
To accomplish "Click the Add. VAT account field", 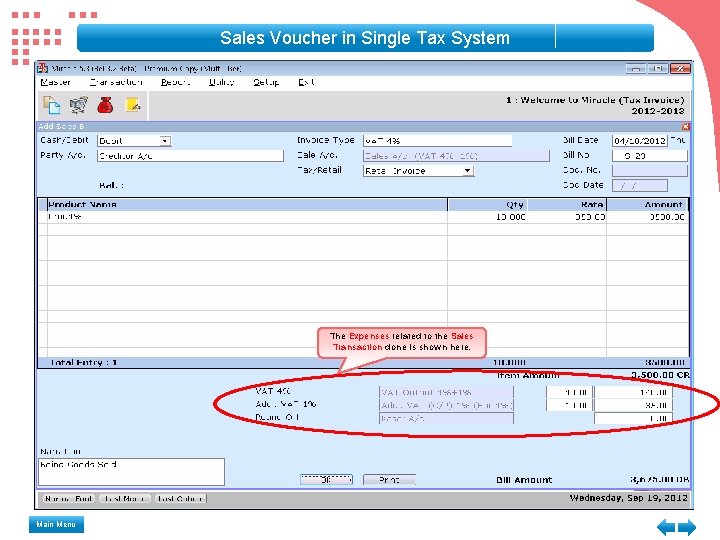I will point(446,405).
